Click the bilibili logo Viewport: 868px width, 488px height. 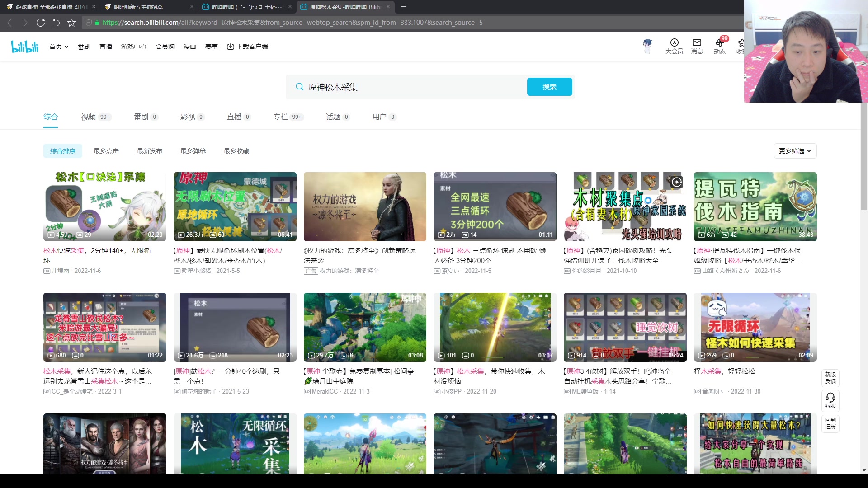pos(24,46)
